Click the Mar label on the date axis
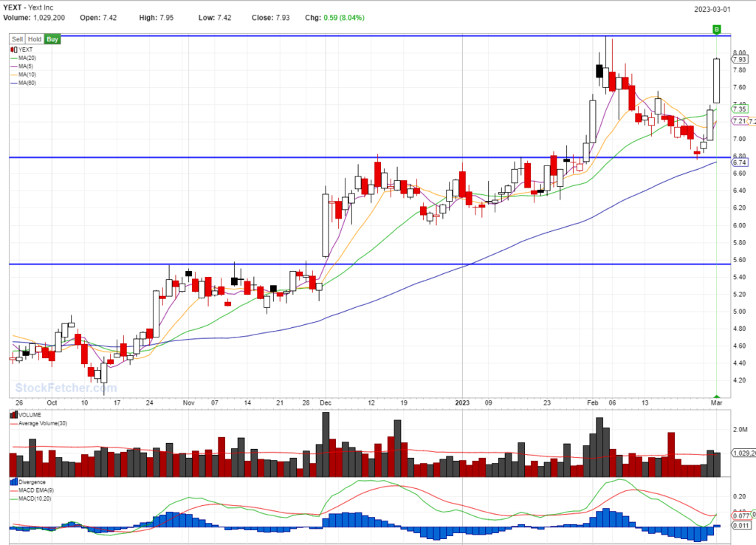Viewport: 756px width, 545px height. click(716, 402)
